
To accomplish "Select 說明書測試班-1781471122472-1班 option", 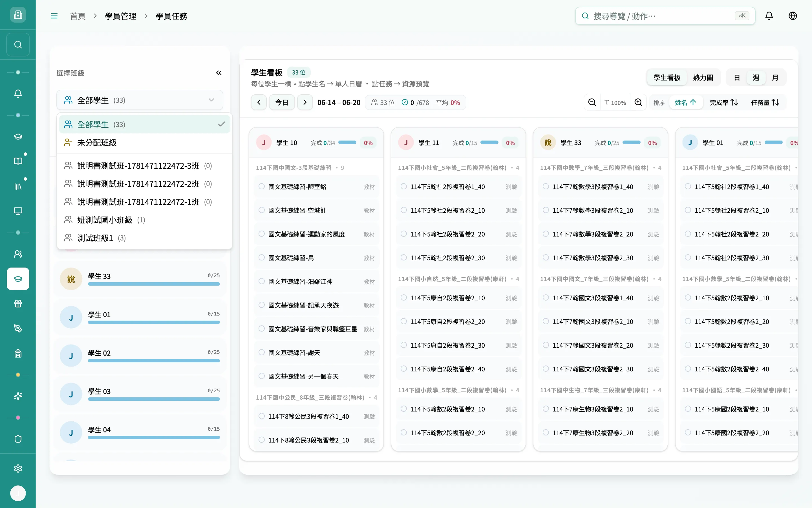I will (144, 202).
